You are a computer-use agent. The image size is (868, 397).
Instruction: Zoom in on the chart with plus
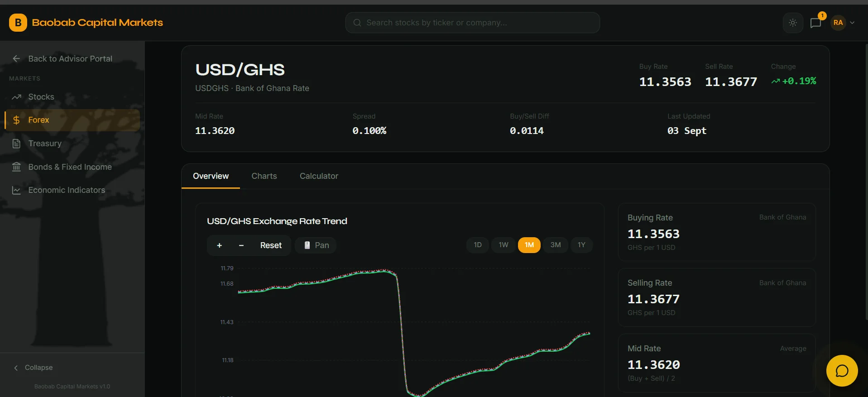pos(220,245)
